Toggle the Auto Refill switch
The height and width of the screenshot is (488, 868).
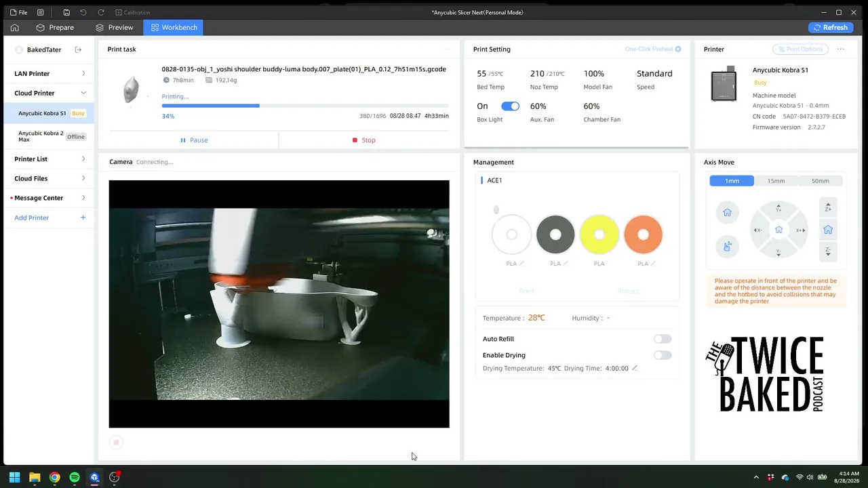663,339
